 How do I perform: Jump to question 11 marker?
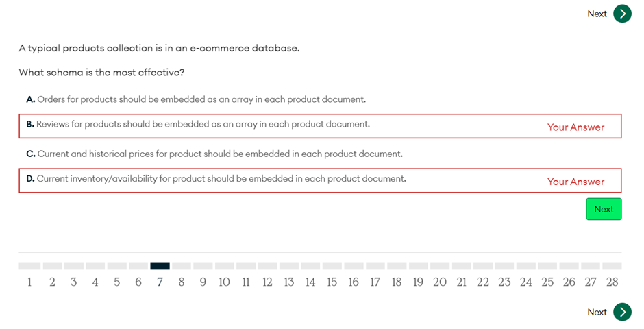coord(246,266)
